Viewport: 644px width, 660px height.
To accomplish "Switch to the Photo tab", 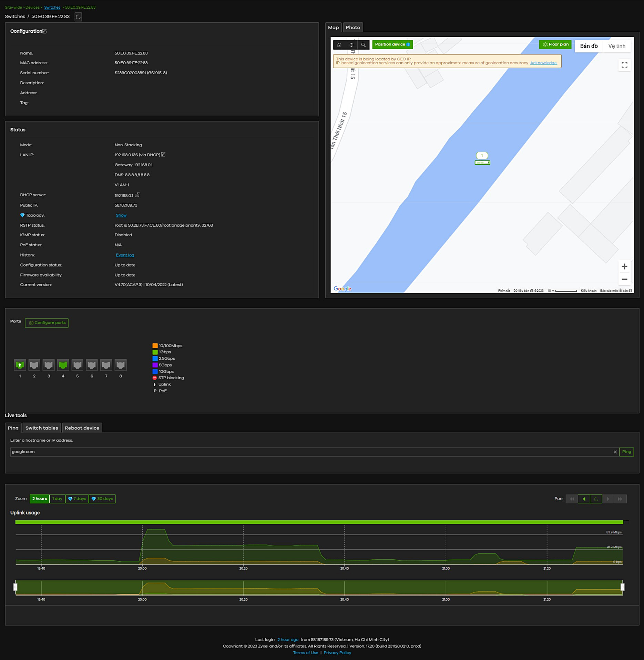I will coord(353,28).
